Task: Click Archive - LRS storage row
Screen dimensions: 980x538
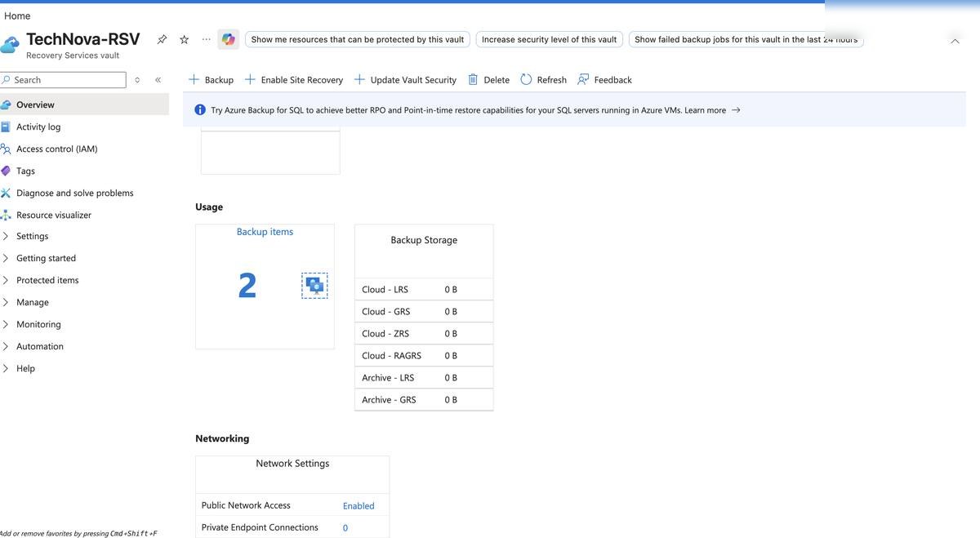Action: point(424,377)
